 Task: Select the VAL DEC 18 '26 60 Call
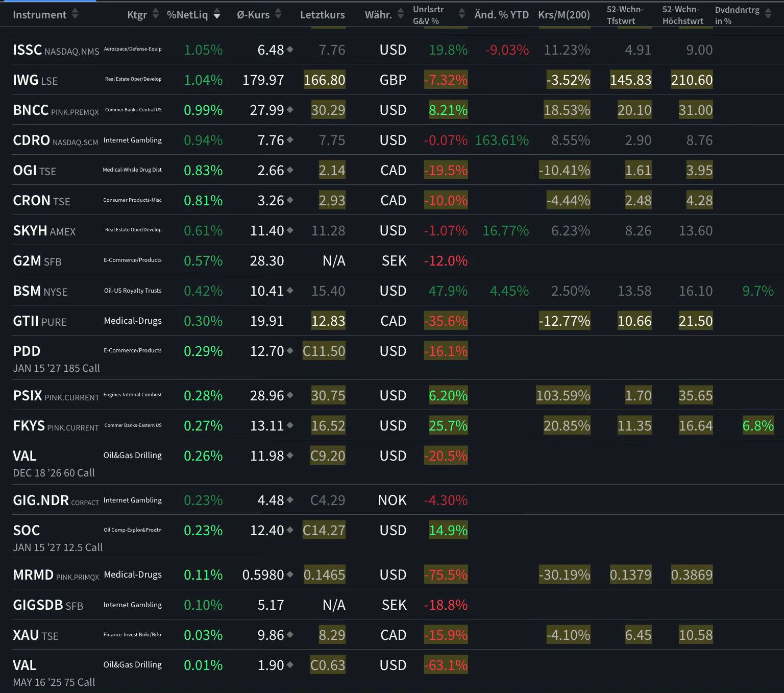[54, 464]
